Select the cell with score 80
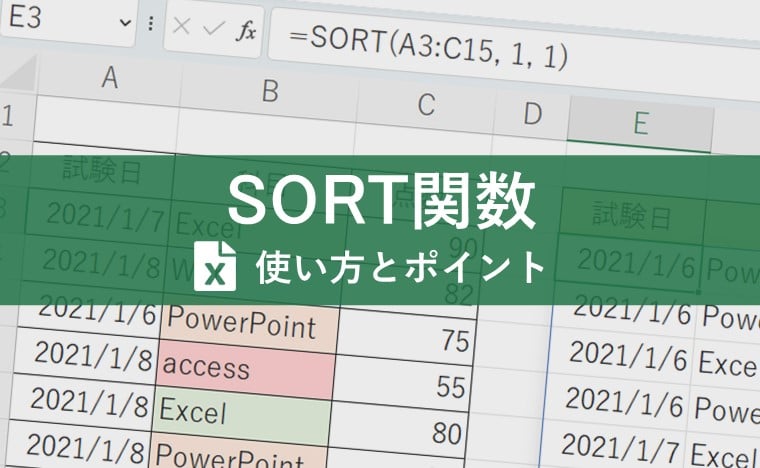 coord(408,433)
